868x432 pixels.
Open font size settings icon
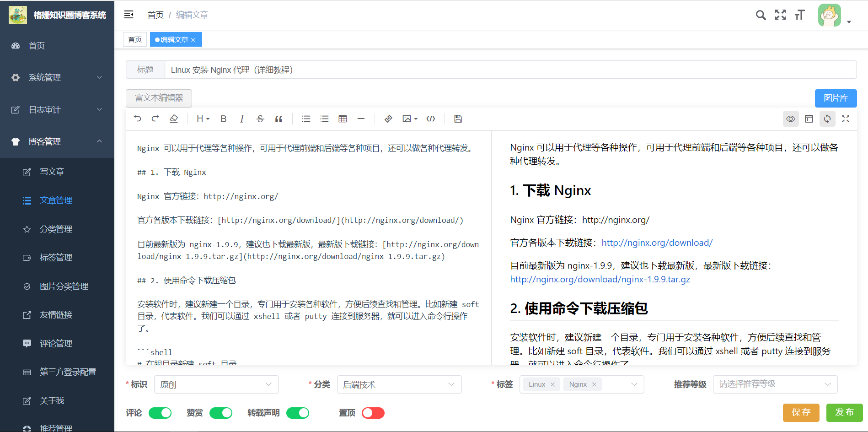point(799,15)
